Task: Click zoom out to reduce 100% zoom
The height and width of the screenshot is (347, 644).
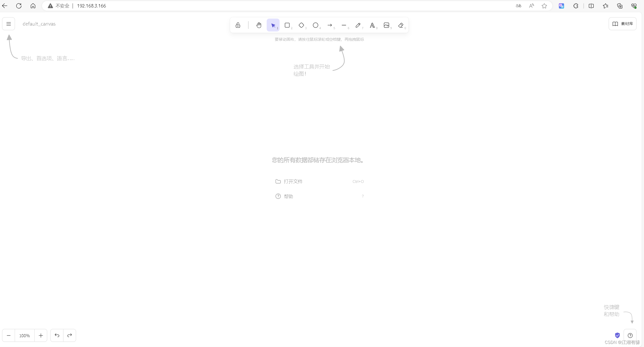Action: [x=8, y=335]
